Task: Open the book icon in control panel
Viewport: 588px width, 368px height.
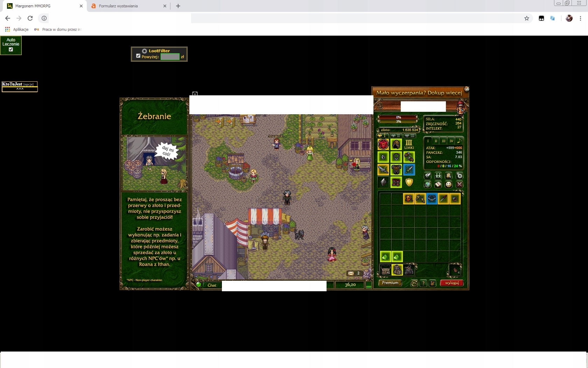Action: pyautogui.click(x=438, y=184)
